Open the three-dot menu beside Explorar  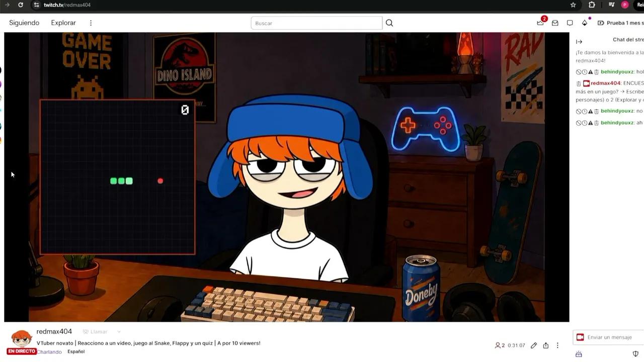pos(91,23)
